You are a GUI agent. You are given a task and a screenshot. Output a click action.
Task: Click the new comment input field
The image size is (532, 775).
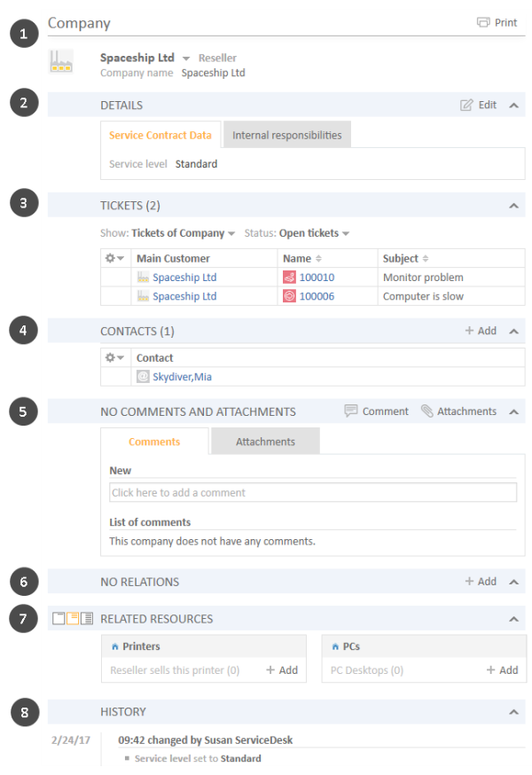pos(313,492)
